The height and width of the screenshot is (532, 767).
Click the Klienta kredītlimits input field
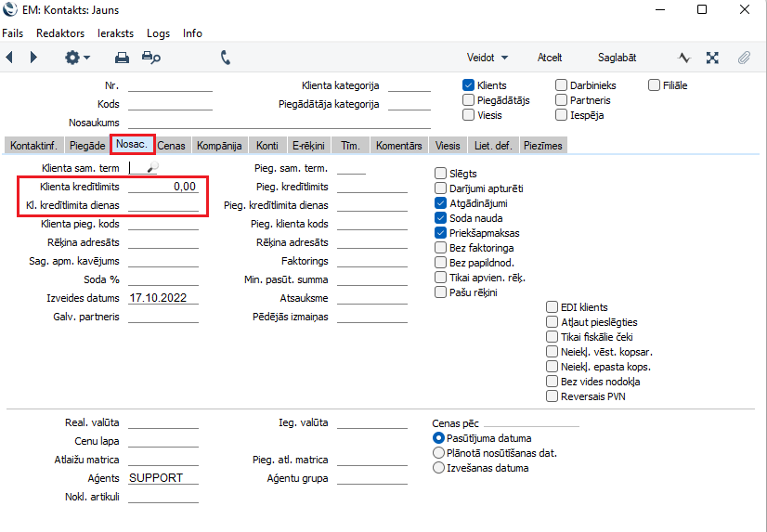point(163,187)
